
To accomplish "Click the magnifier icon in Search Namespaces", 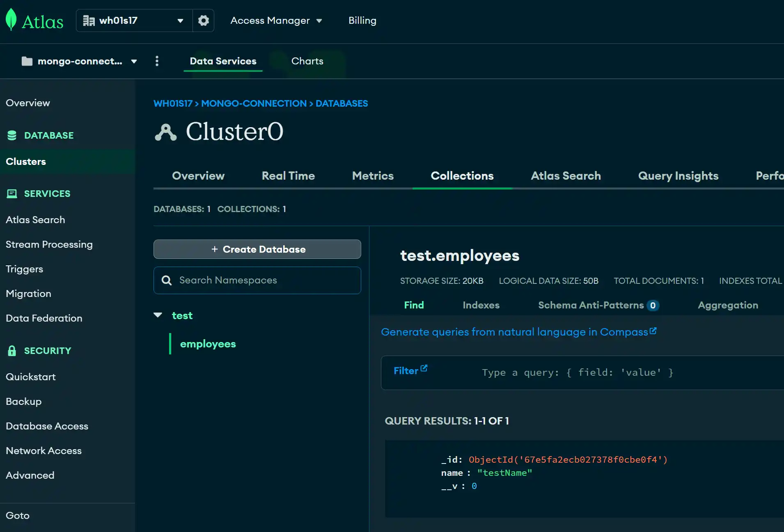I will (x=167, y=280).
